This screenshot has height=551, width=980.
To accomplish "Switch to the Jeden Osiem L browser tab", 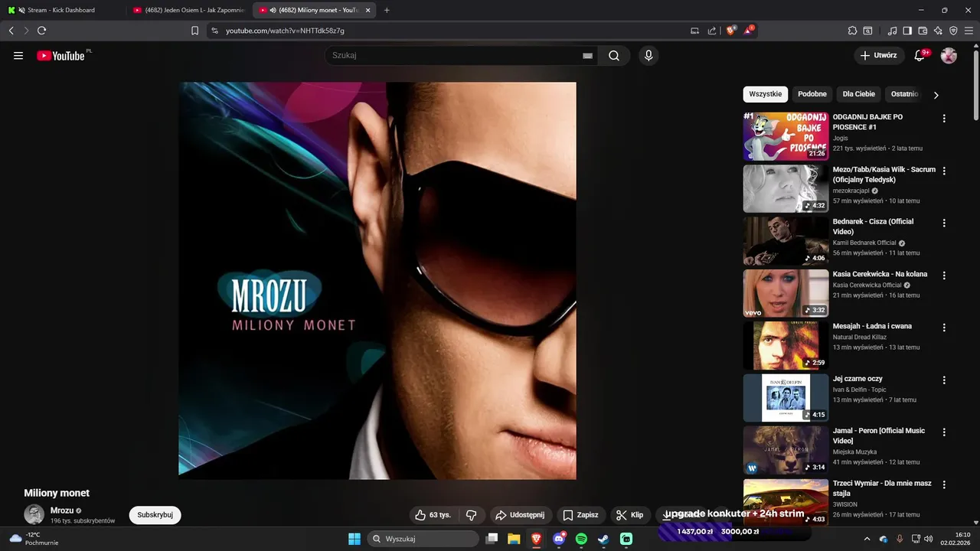I will click(x=188, y=10).
